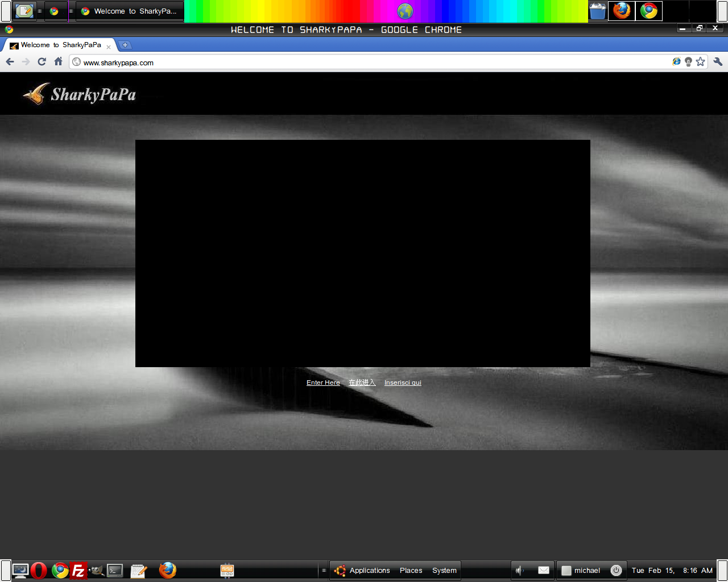This screenshot has height=582, width=728.
Task: Open the volume control speaker icon
Action: click(x=520, y=571)
